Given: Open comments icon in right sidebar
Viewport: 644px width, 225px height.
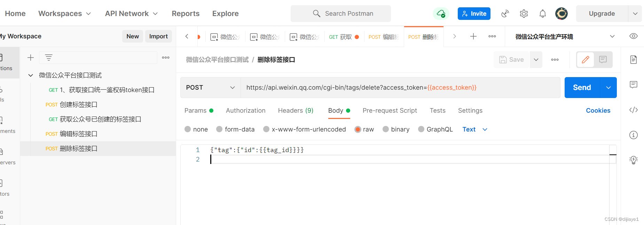Looking at the screenshot, I should tap(634, 85).
